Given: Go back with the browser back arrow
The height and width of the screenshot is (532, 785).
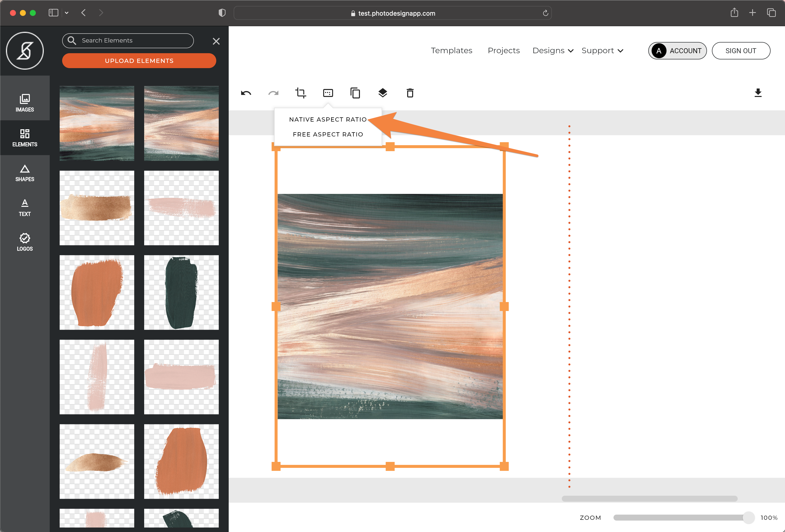Looking at the screenshot, I should pos(84,13).
